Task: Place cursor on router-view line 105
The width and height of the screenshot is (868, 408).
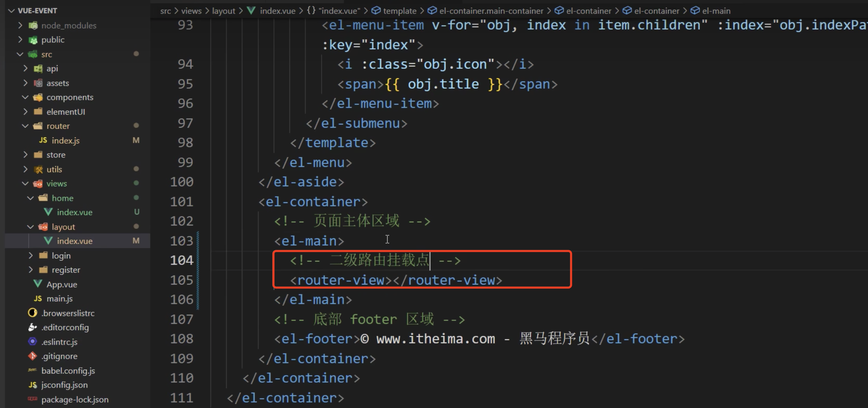Action: (396, 280)
